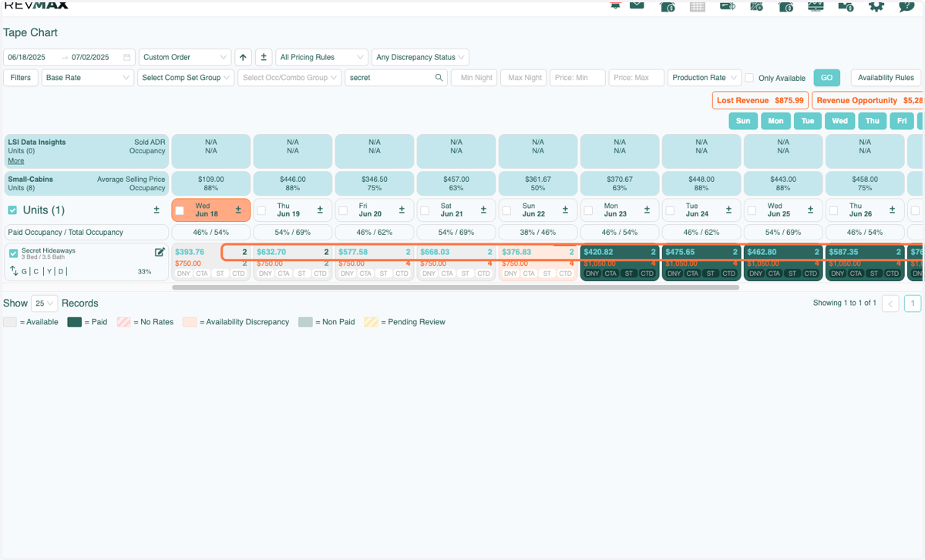Open the All Pricing Rules dropdown
Image resolution: width=925 pixels, height=560 pixels.
(x=321, y=57)
